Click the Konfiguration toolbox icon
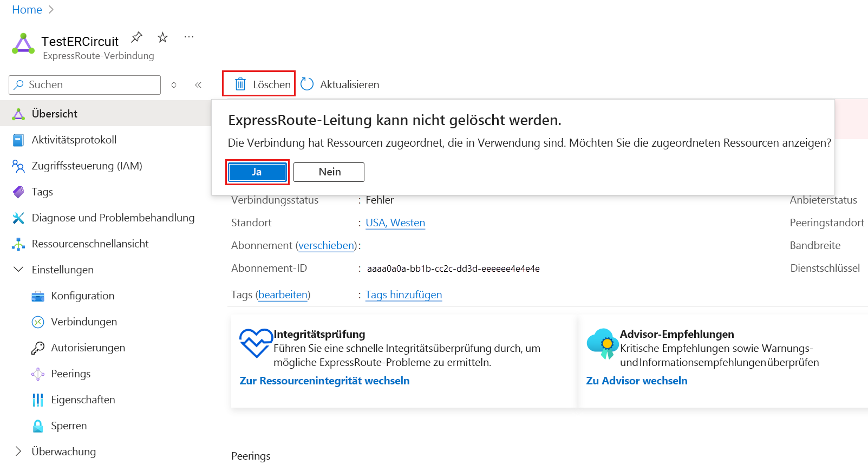The image size is (868, 471). click(38, 296)
